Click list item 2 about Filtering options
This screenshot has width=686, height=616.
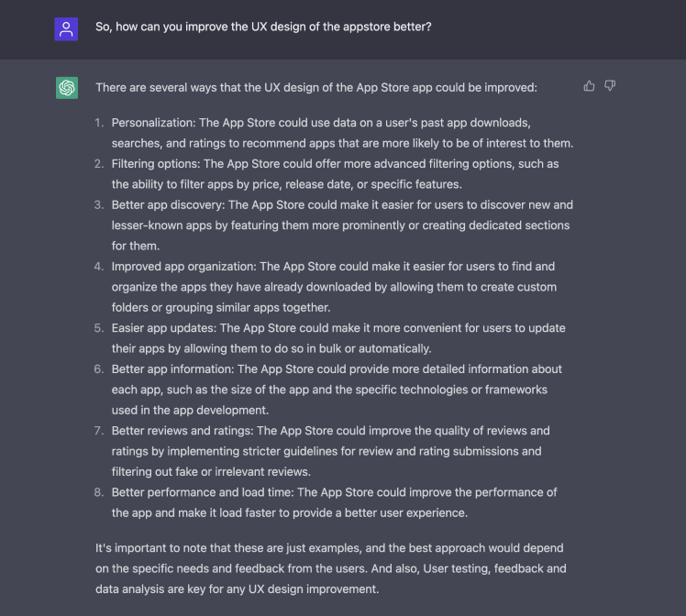pos(335,174)
